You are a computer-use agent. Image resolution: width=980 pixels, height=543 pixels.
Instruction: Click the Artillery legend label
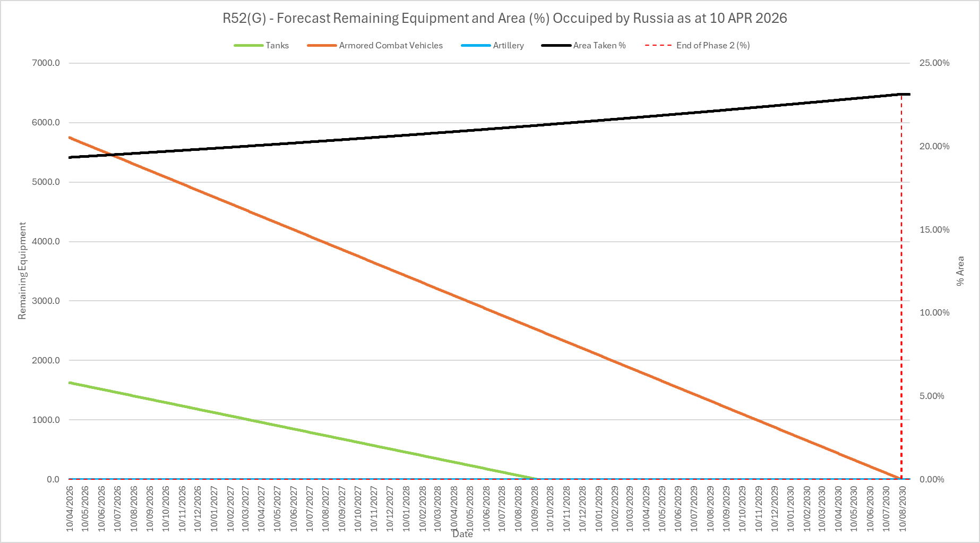point(508,46)
